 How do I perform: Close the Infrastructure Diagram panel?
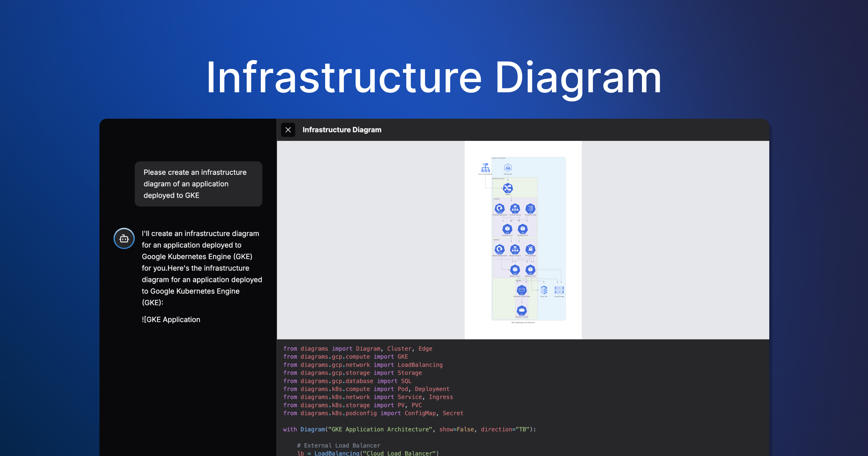[288, 130]
